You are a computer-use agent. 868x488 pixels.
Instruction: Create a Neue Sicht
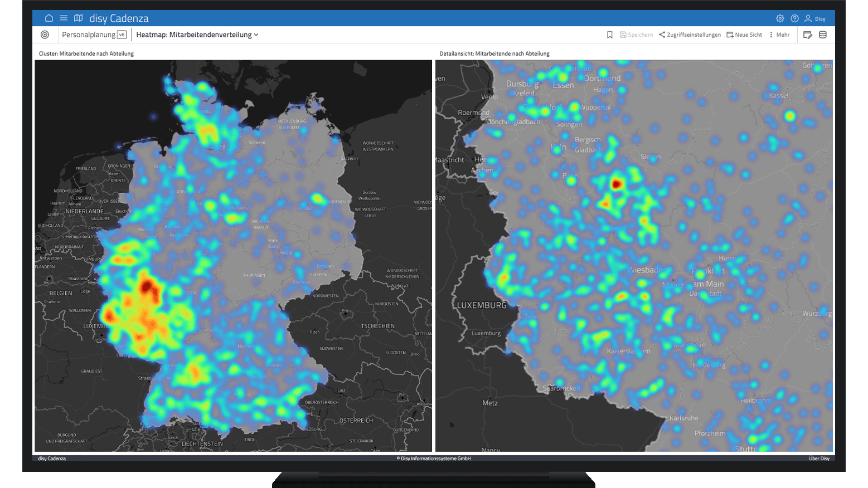point(744,34)
